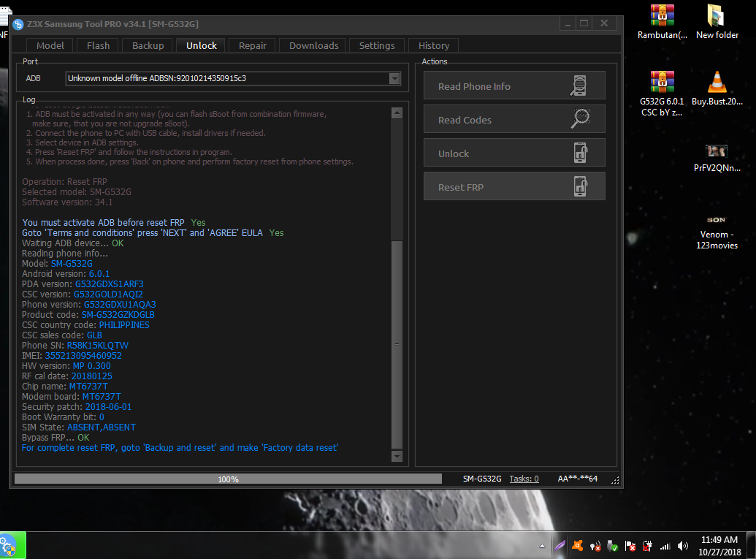The width and height of the screenshot is (756, 559).
Task: Click the Read Codes magnifier icon
Action: tap(580, 118)
